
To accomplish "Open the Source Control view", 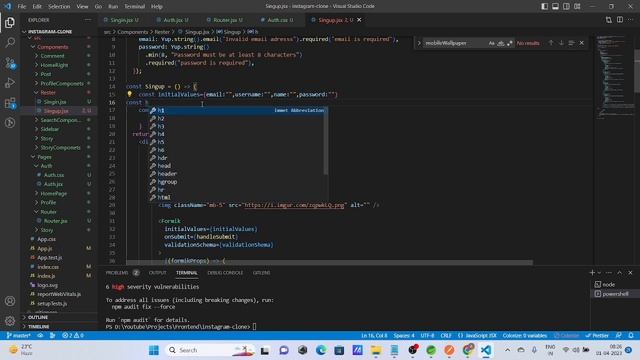I will click(10, 63).
